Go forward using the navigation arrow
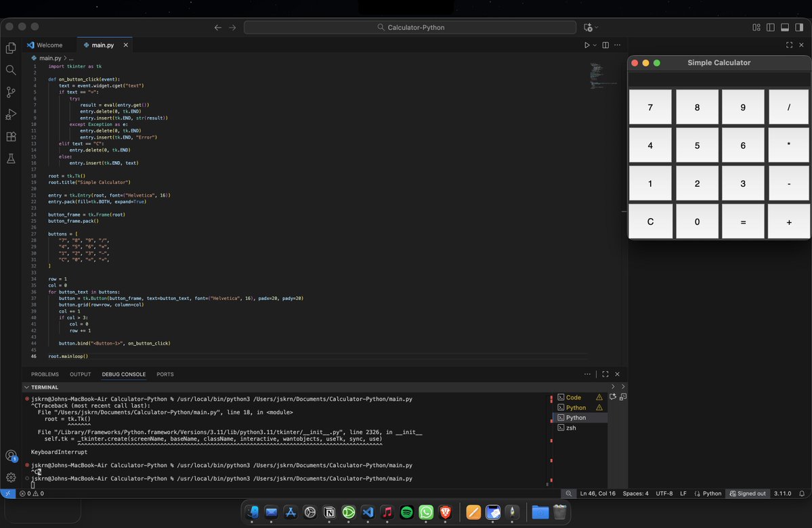 (x=232, y=28)
